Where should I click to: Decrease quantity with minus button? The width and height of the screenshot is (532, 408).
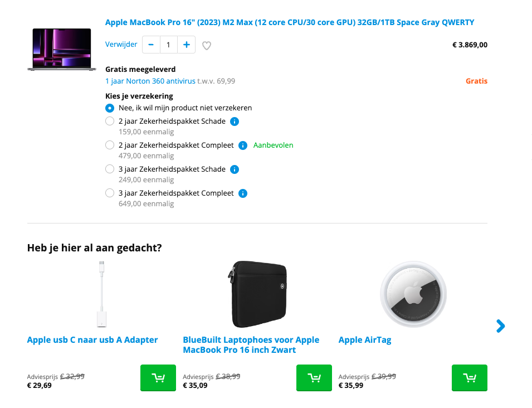[x=151, y=45]
